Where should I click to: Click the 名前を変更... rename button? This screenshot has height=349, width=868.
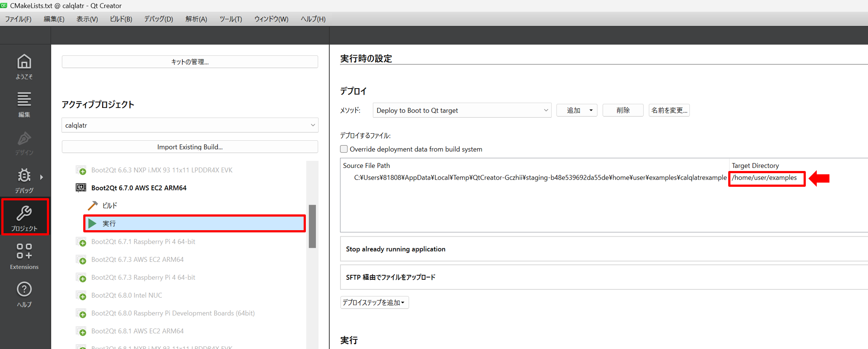[x=669, y=110]
